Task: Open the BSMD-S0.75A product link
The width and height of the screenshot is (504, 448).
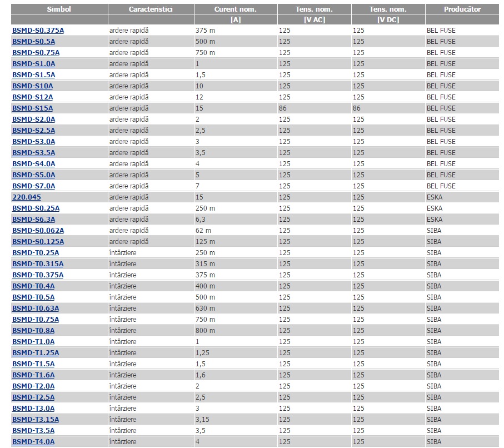Action: click(x=36, y=53)
